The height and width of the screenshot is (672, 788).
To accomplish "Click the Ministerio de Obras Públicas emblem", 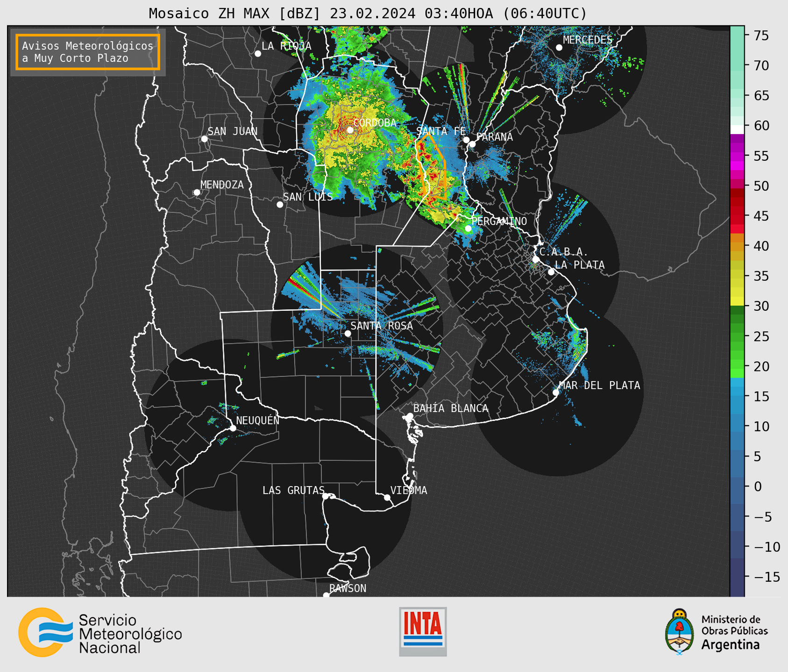I will coord(680,631).
